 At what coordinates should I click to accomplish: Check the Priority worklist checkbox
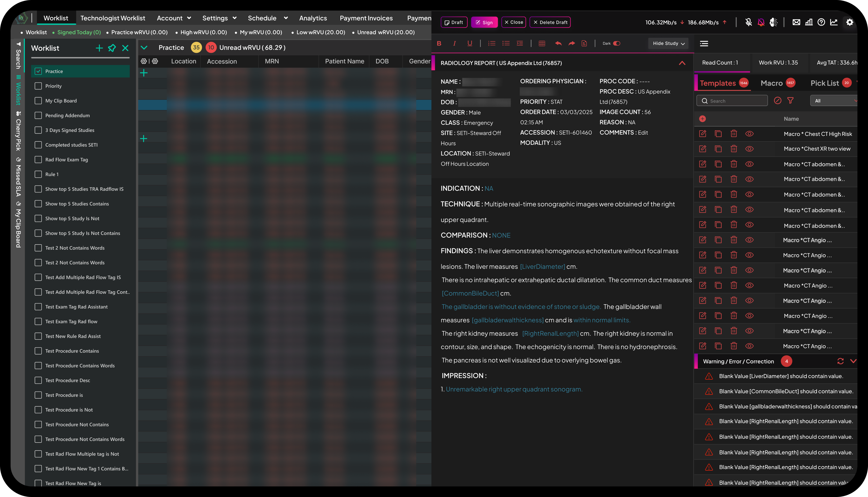tap(38, 86)
